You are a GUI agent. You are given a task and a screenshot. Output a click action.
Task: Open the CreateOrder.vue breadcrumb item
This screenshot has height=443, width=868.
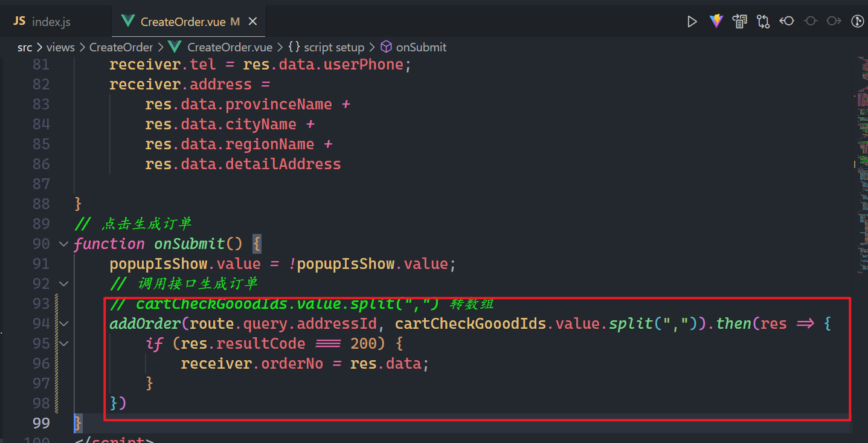point(230,47)
